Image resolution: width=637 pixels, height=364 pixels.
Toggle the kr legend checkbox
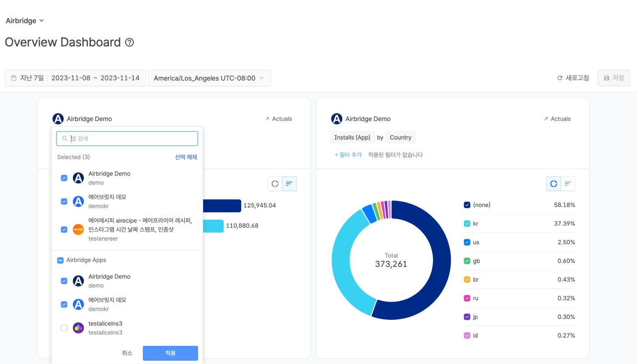pos(467,223)
